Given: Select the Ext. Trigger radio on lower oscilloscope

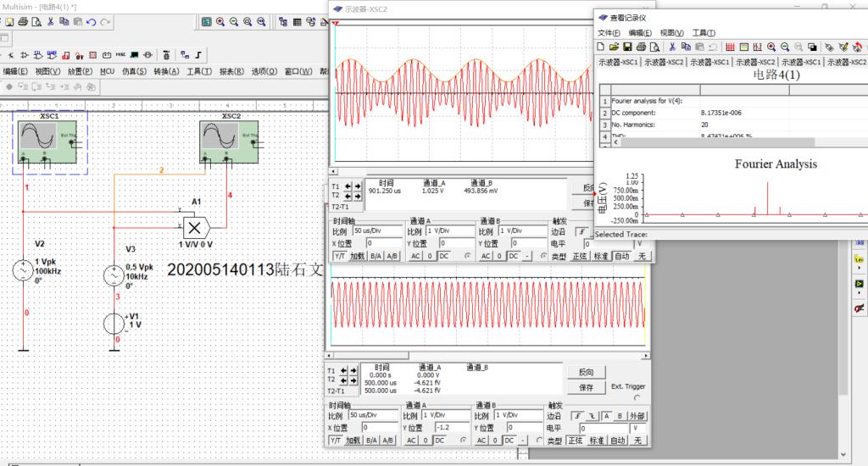Looking at the screenshot, I should pyautogui.click(x=637, y=397).
